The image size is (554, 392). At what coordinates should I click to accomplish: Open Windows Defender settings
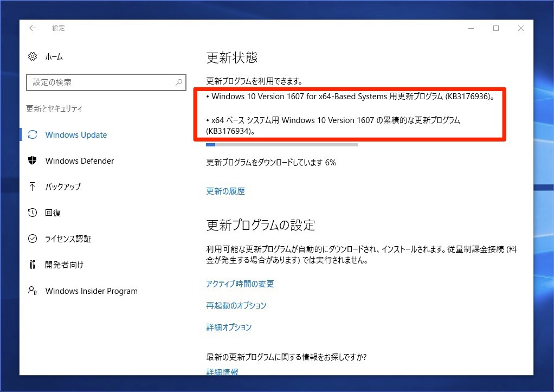click(x=80, y=161)
